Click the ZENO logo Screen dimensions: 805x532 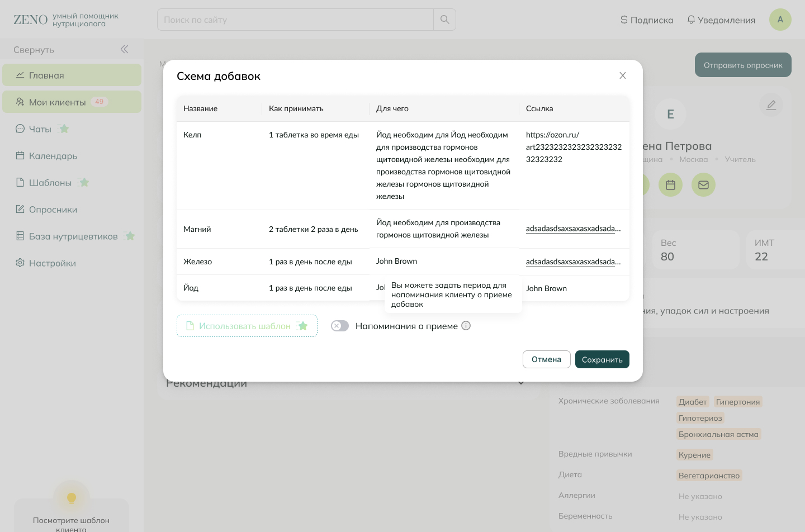[31, 20]
